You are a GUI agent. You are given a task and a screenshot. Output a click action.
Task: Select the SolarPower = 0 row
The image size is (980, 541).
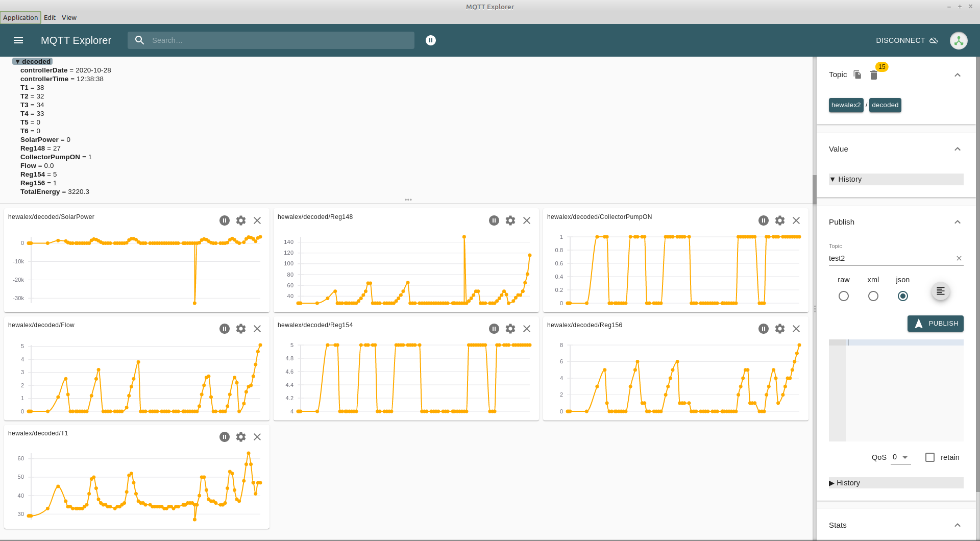(x=45, y=140)
